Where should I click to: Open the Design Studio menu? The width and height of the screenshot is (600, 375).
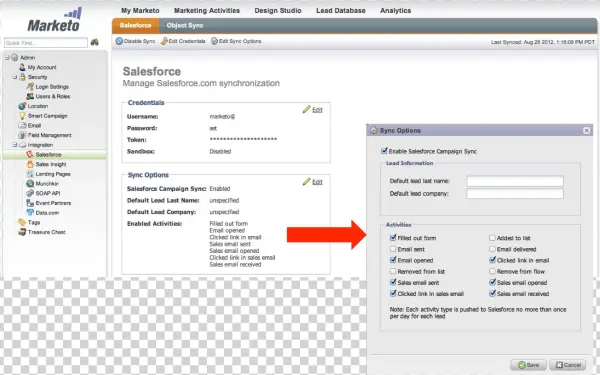pyautogui.click(x=278, y=11)
